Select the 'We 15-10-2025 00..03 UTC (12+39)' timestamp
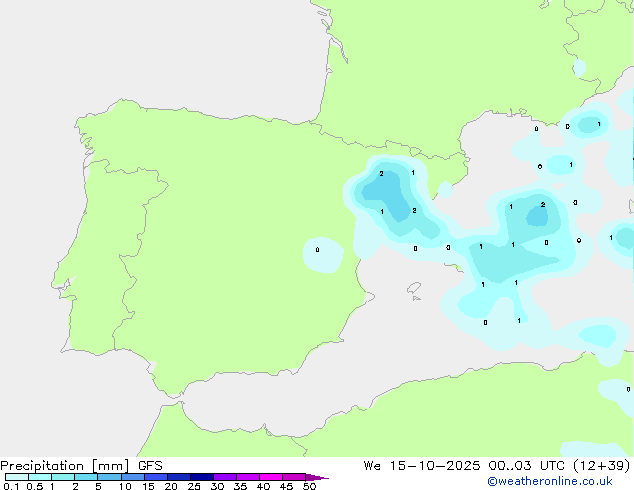 (x=497, y=466)
